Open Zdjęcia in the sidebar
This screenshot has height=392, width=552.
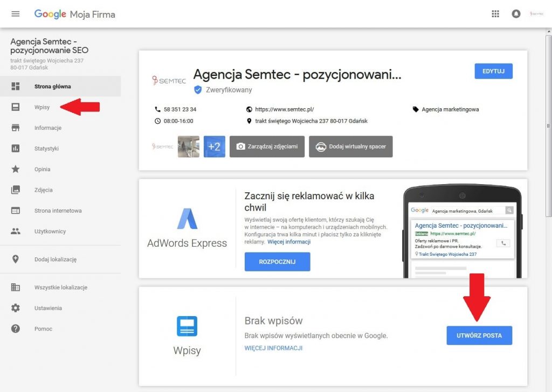[x=60, y=190]
